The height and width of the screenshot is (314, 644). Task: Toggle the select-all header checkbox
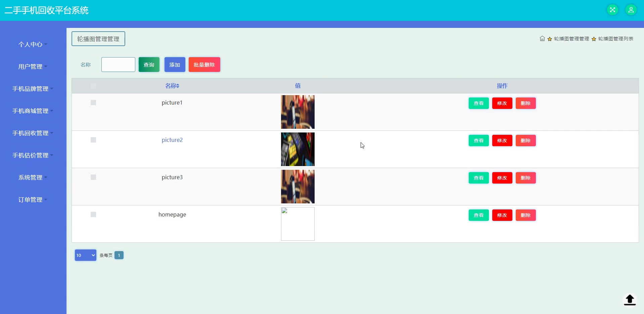tap(93, 86)
